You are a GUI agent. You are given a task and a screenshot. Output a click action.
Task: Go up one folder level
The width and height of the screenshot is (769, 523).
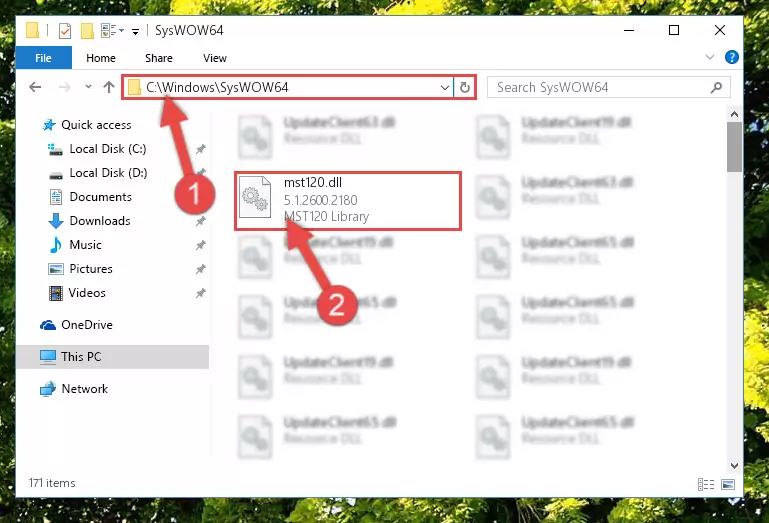click(x=109, y=87)
